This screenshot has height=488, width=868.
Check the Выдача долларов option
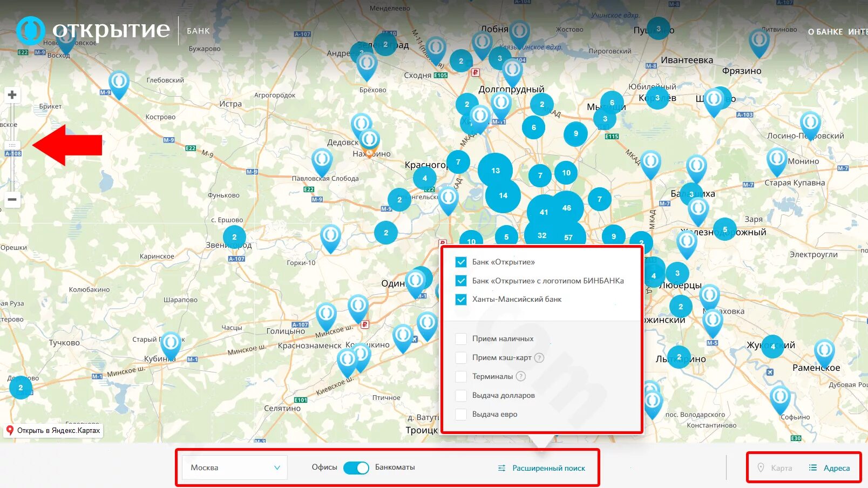(x=461, y=395)
